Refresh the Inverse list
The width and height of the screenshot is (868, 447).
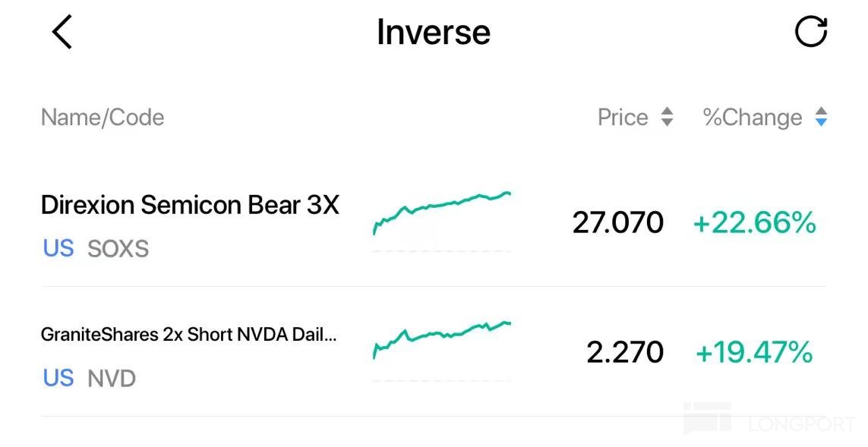pyautogui.click(x=810, y=33)
